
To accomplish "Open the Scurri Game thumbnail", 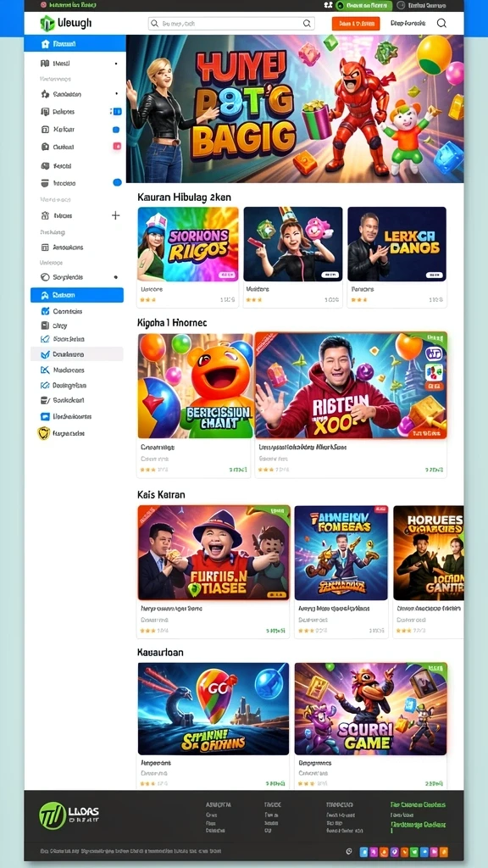I will point(370,708).
